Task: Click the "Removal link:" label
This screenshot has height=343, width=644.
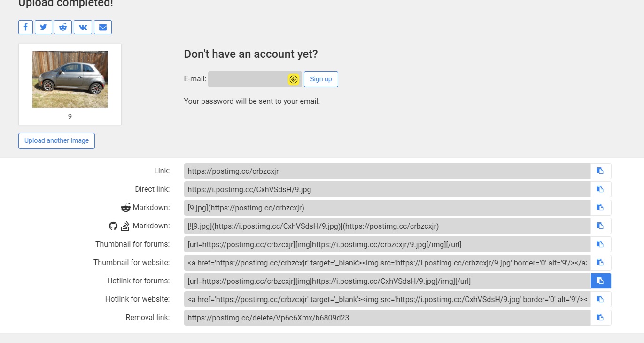Action: (147, 317)
